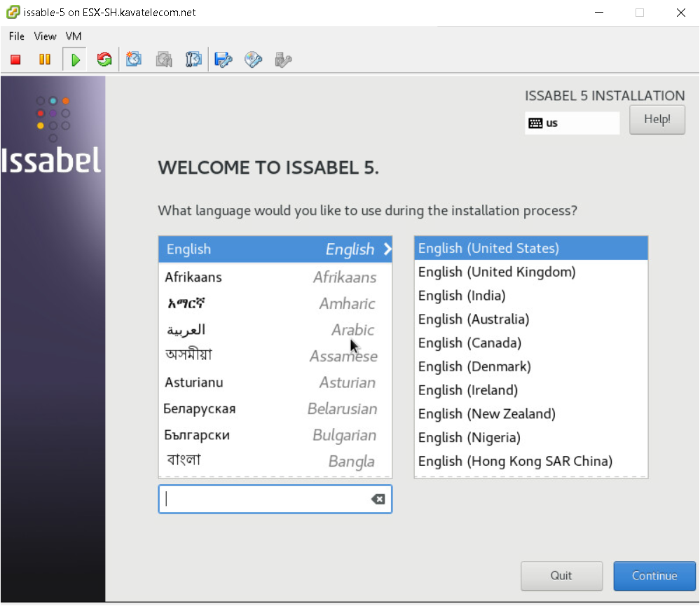Click the CD/DVD drive connect icon
Image resolution: width=700 pixels, height=606 pixels.
(x=253, y=60)
